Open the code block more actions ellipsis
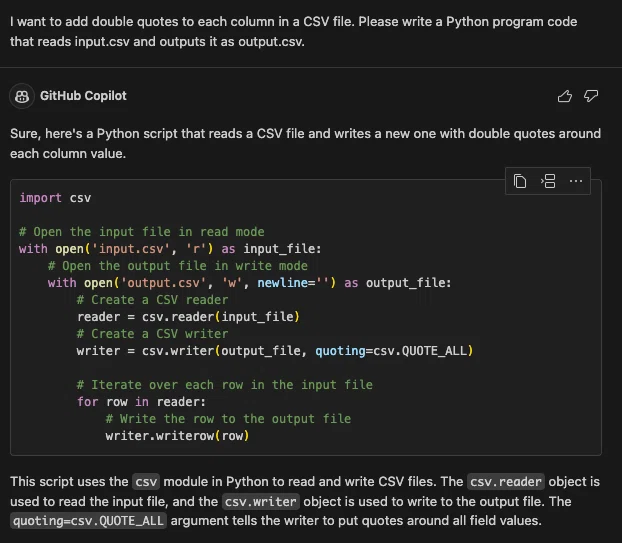The height and width of the screenshot is (543, 622). 576,181
